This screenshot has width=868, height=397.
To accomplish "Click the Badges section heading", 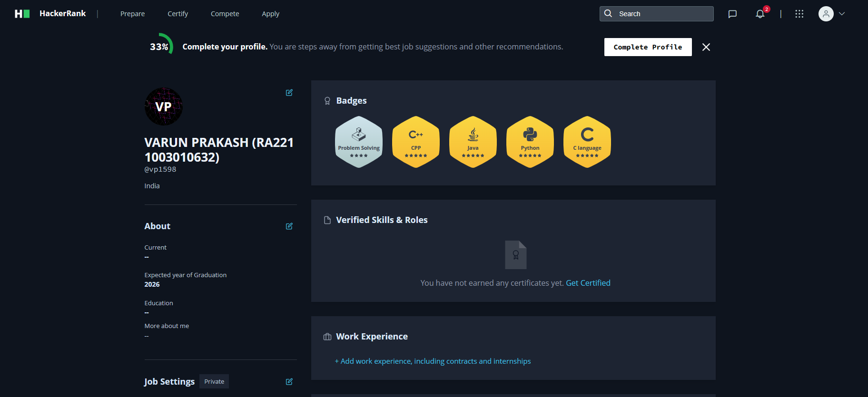I will (351, 101).
